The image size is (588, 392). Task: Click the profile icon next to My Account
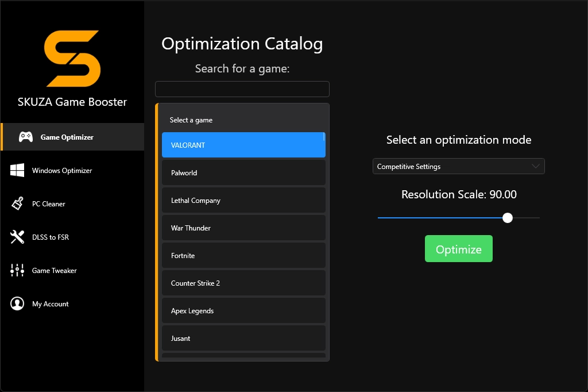click(x=18, y=303)
